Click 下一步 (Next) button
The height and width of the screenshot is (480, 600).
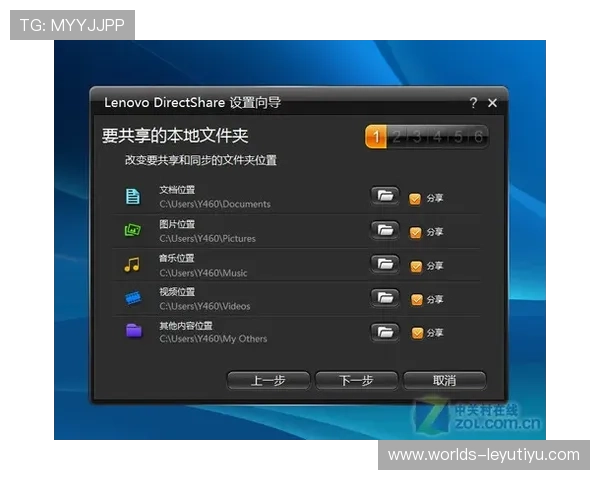pyautogui.click(x=357, y=380)
